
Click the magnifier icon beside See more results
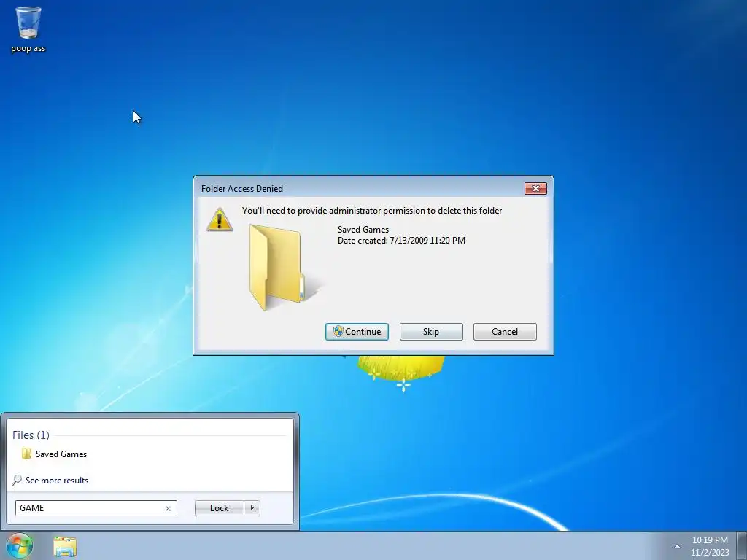point(17,480)
